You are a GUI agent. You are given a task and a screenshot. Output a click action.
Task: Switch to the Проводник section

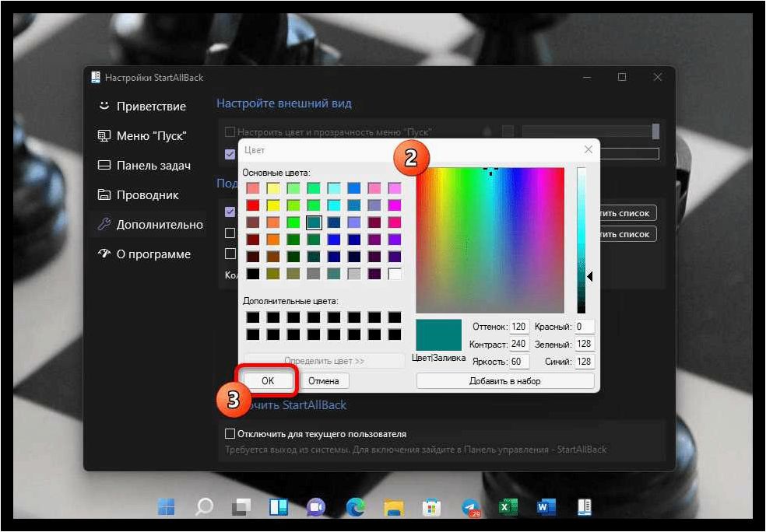pos(139,195)
